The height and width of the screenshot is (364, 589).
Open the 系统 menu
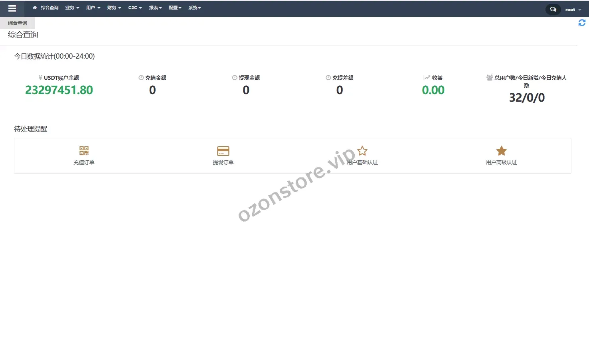pos(195,8)
